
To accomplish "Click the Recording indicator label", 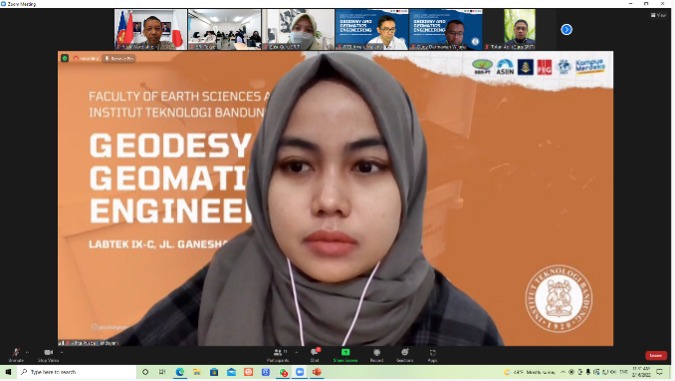I will pyautogui.click(x=86, y=58).
